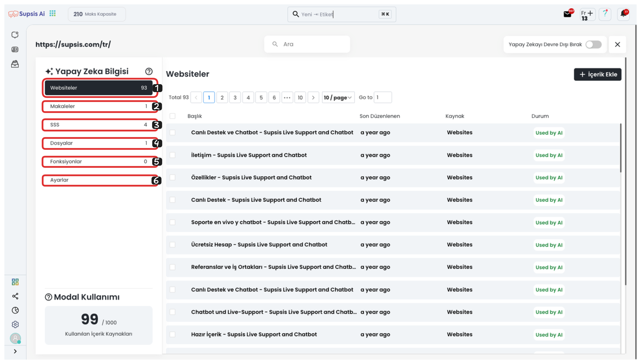Open the Ayarlar category
Viewport: 641px width, 364px height.
tap(99, 180)
